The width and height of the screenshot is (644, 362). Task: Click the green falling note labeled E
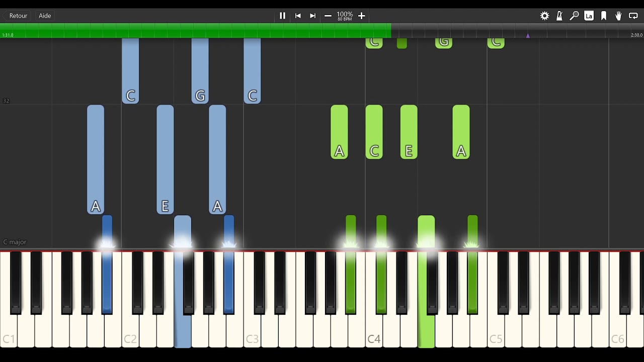pos(409,132)
